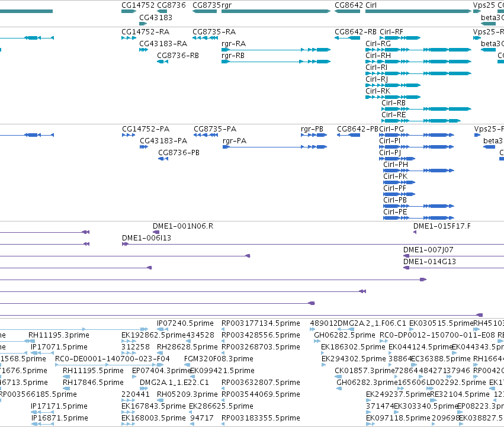The width and height of the screenshot is (504, 427).
Task: Click the CG14752 gene feature label
Action: [137, 5]
